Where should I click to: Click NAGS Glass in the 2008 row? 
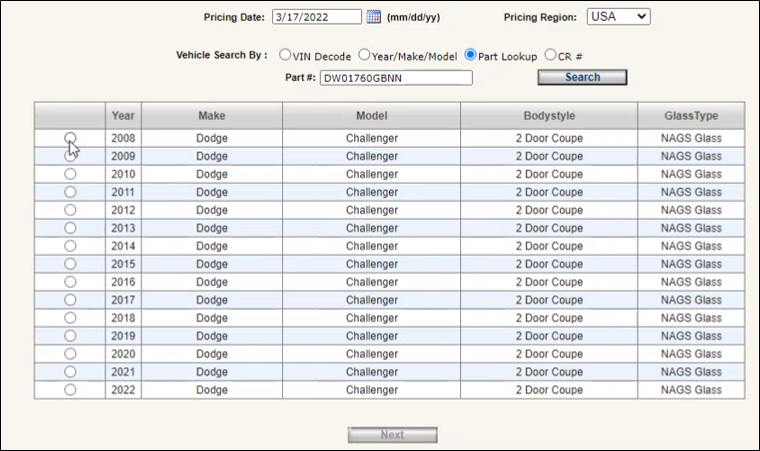click(x=691, y=138)
